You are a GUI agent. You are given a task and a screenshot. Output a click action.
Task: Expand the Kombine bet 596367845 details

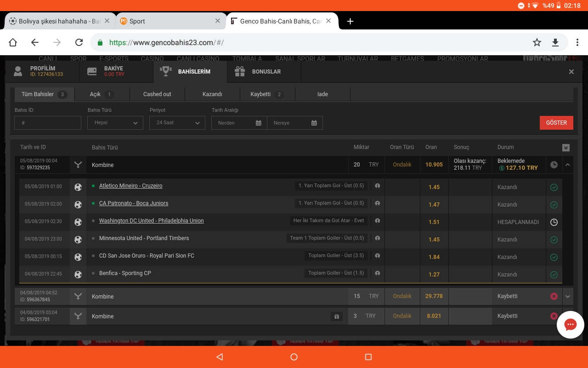pos(568,297)
